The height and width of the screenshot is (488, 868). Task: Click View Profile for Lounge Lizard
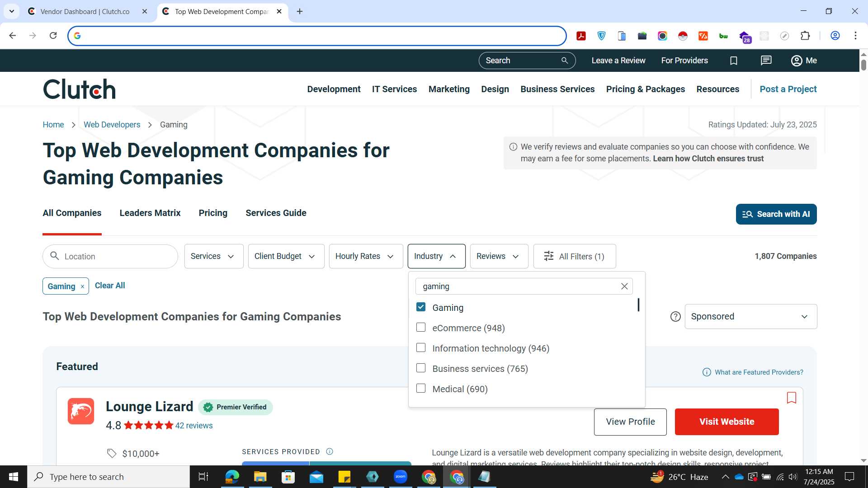(630, 422)
